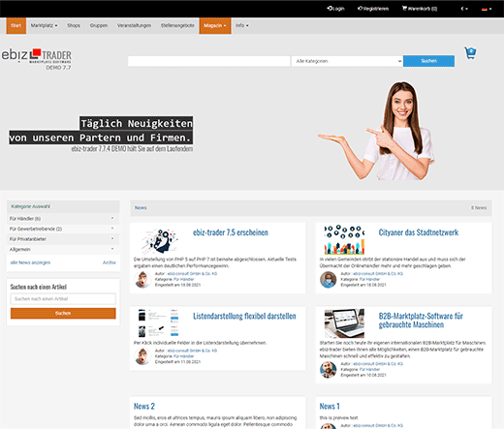Click author avatar in ebiz-trader 7.5 card
Screen dimensions: 504x429
tap(142, 280)
